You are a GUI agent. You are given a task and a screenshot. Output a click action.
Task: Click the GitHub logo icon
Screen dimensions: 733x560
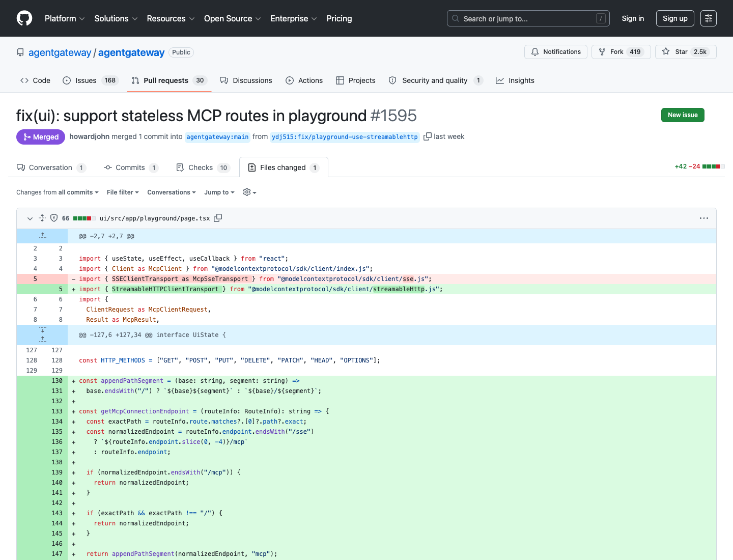[x=24, y=18]
